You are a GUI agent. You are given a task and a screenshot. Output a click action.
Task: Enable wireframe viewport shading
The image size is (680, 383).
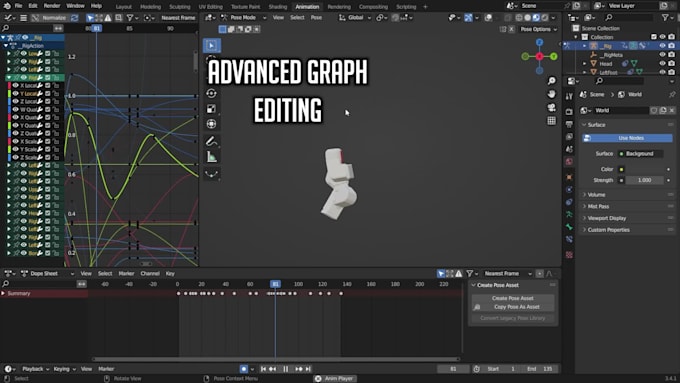(x=519, y=18)
